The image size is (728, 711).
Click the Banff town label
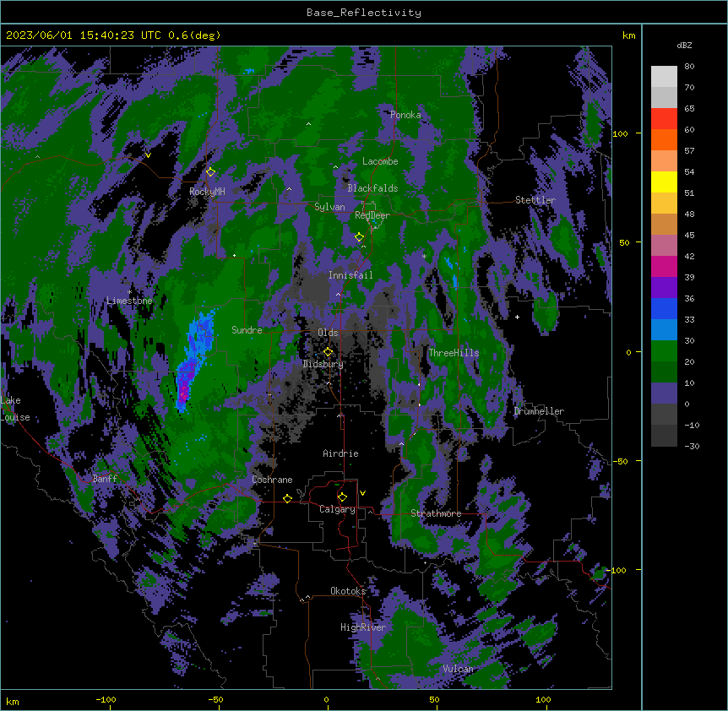[105, 479]
